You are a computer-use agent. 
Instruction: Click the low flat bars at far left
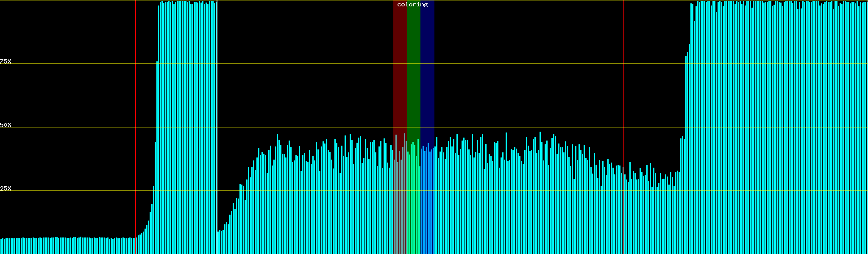coord(64,246)
